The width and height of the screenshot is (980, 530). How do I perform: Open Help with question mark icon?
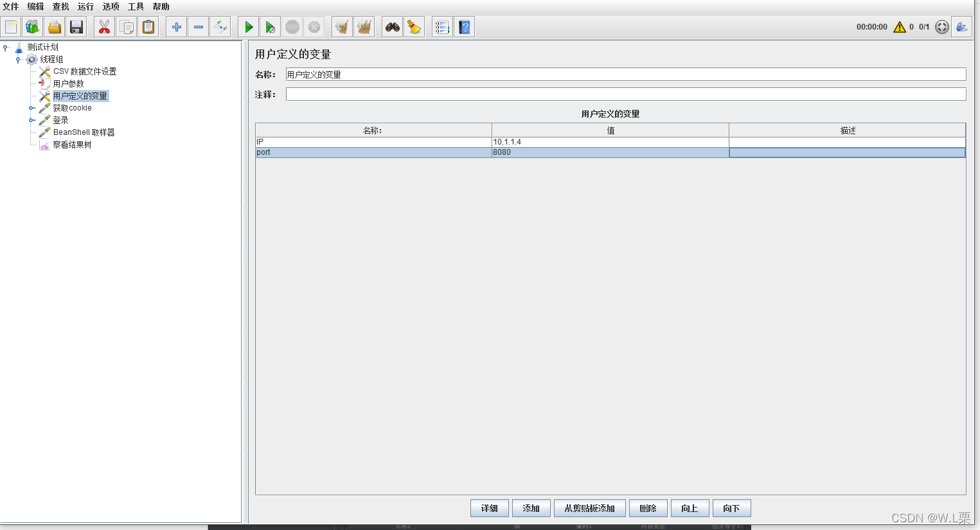[x=465, y=27]
